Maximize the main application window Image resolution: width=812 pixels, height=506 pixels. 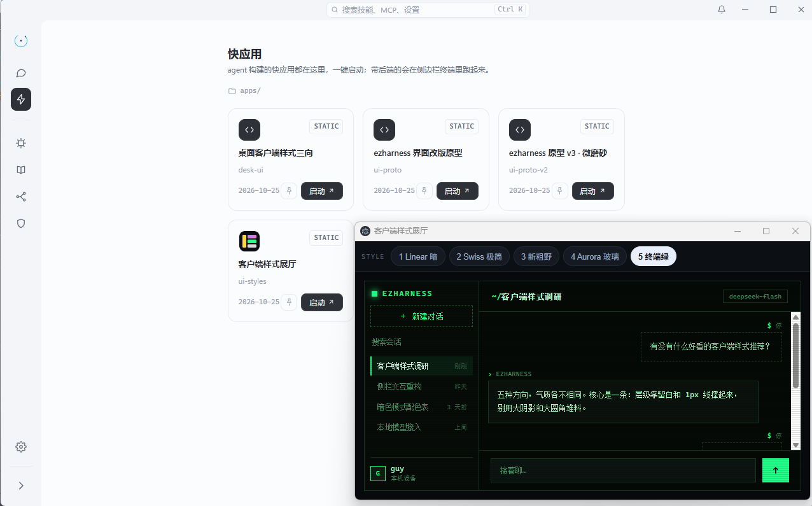[773, 10]
